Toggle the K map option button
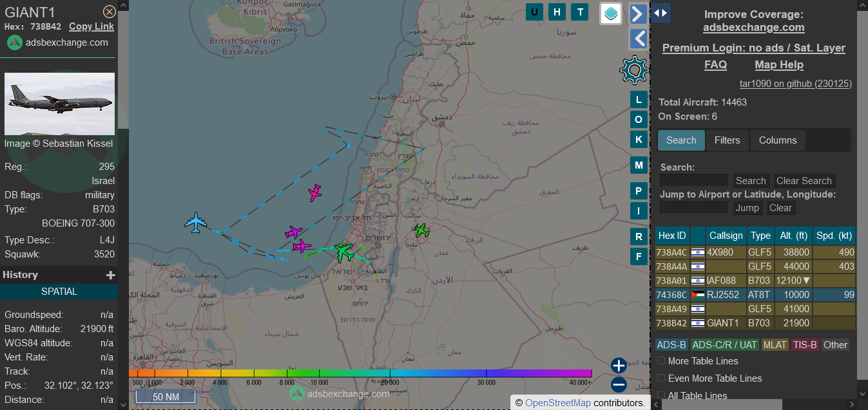This screenshot has height=410, width=868. [x=639, y=139]
